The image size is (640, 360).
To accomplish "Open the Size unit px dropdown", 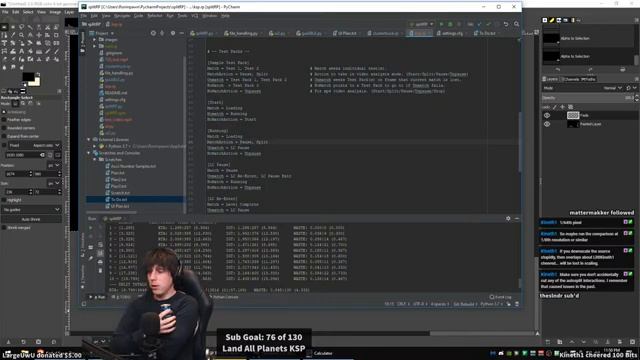I will tap(54, 183).
